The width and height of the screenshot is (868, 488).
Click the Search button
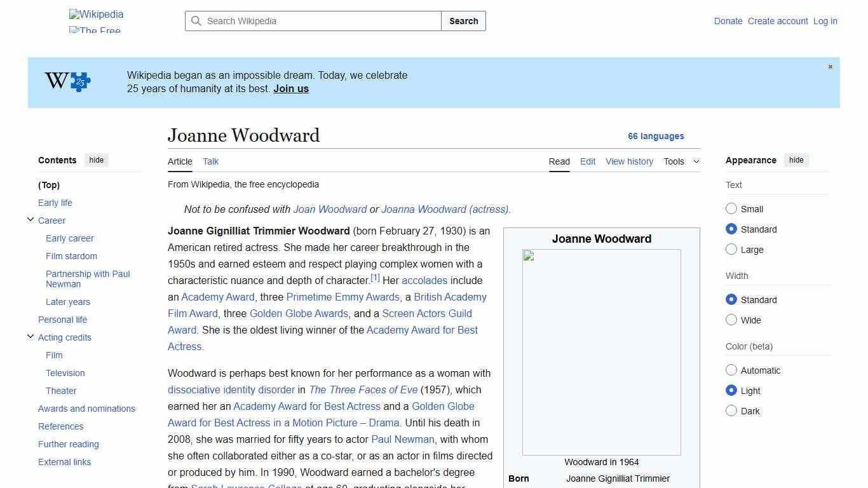(463, 21)
